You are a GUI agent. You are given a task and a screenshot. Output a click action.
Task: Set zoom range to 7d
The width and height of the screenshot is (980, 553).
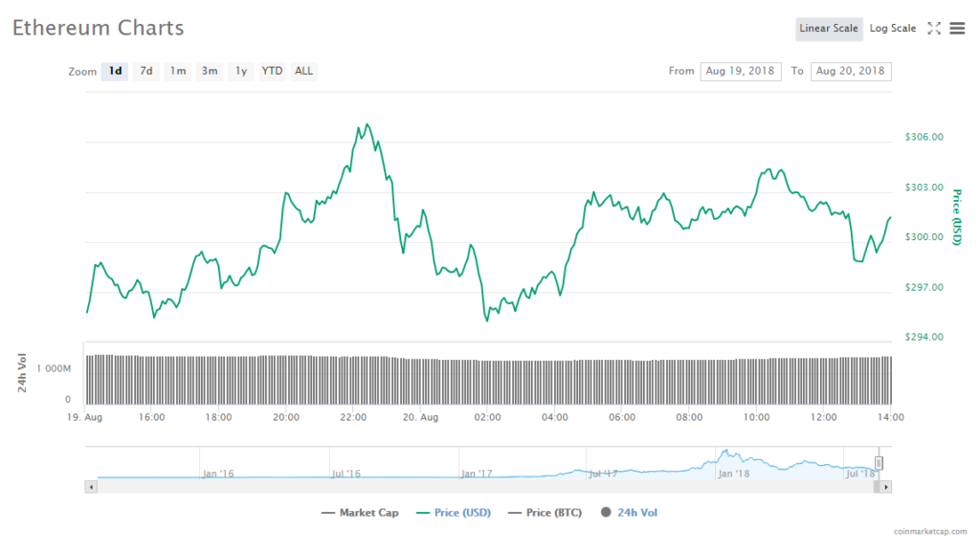click(146, 71)
